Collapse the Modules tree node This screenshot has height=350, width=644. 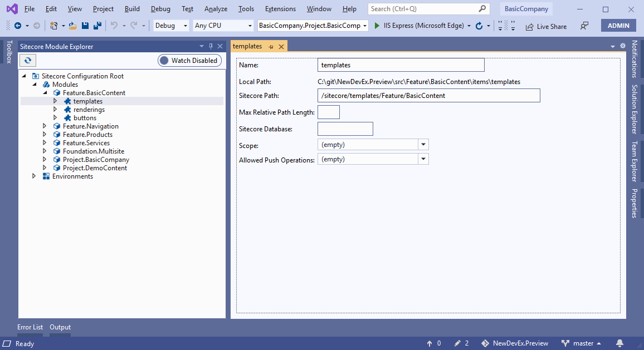[x=35, y=84]
